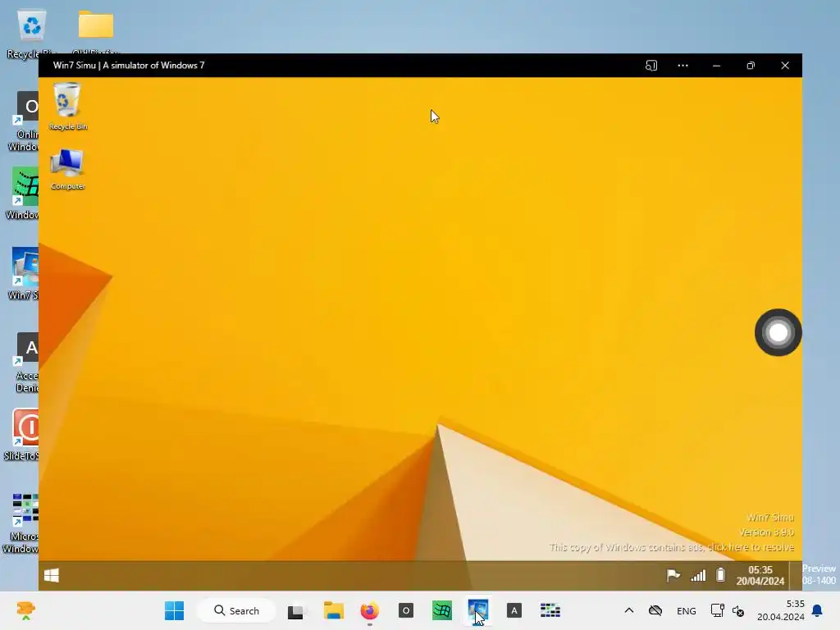Minimize the Win7 Simu window
This screenshot has height=630, width=840.
click(716, 66)
